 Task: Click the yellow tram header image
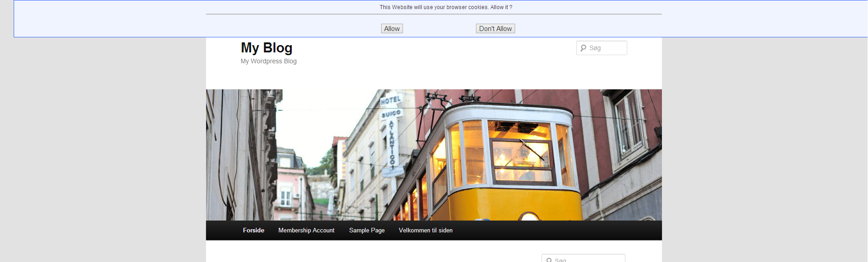[434, 155]
